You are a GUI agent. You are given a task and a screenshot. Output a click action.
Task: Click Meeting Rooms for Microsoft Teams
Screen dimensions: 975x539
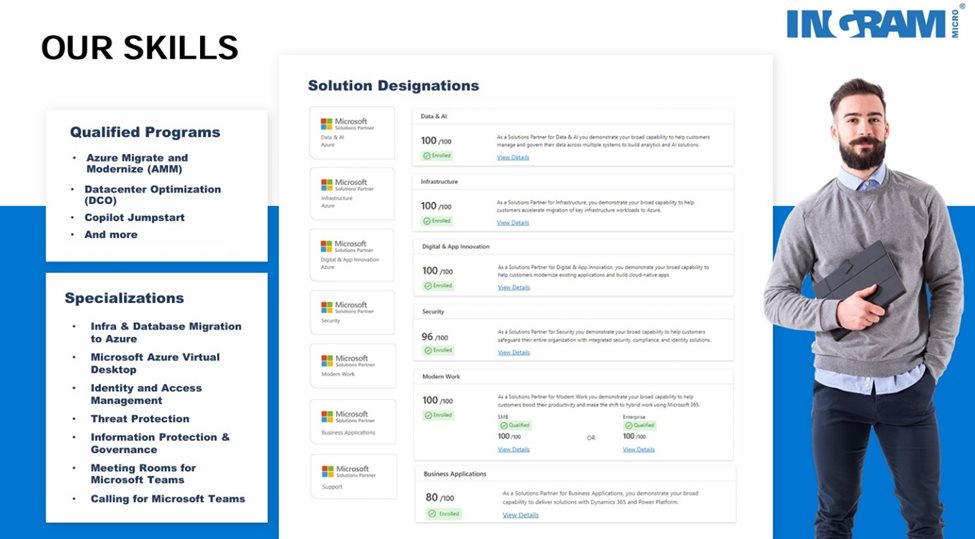click(x=143, y=474)
